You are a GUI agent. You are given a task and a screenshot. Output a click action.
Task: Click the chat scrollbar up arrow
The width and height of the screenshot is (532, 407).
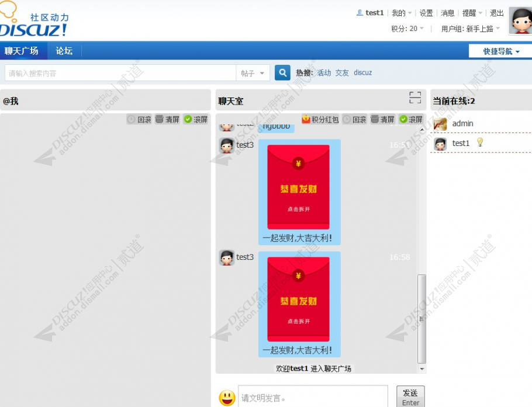pos(422,130)
